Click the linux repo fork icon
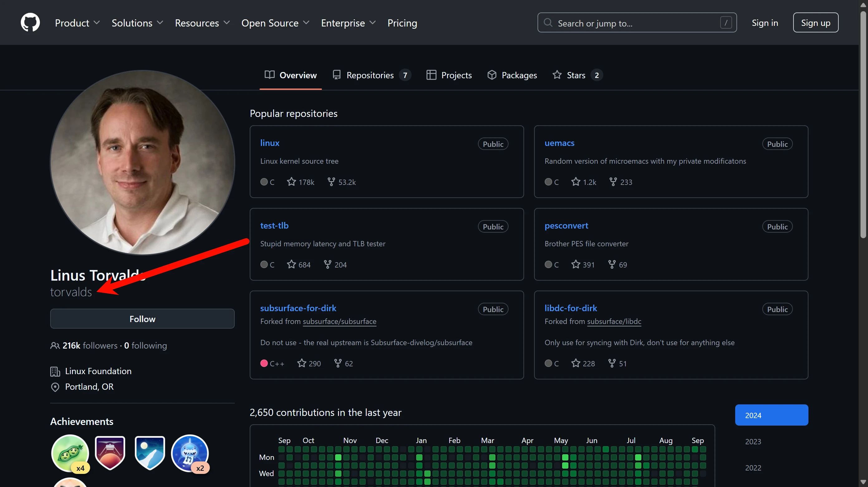The image size is (868, 487). click(331, 182)
